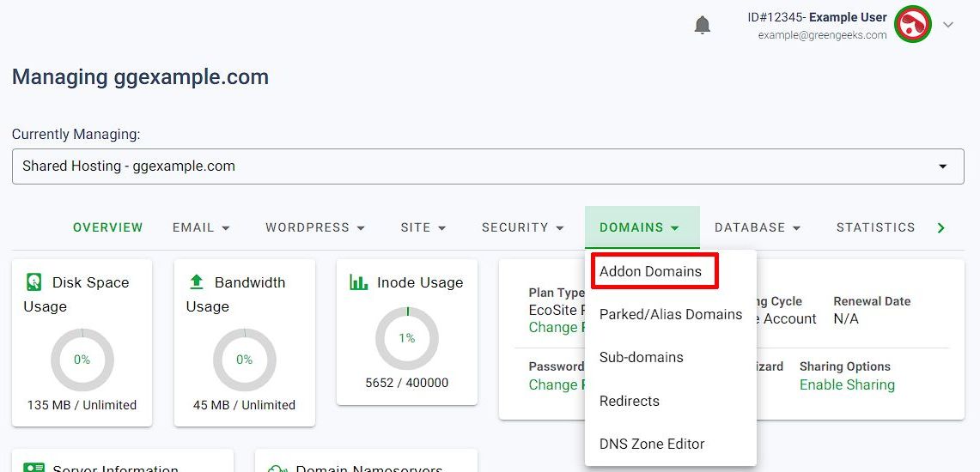This screenshot has height=472, width=980.
Task: Click the '135 MB / Unlimited' text
Action: (x=82, y=405)
